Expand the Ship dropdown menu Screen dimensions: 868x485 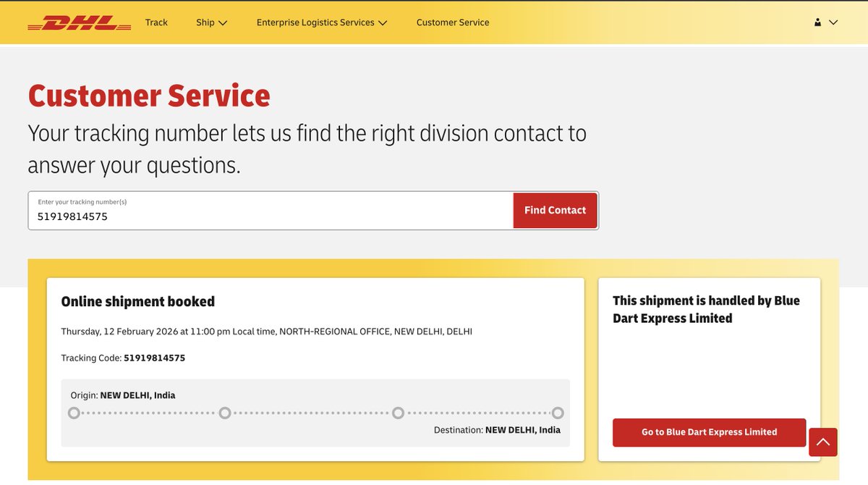(211, 22)
